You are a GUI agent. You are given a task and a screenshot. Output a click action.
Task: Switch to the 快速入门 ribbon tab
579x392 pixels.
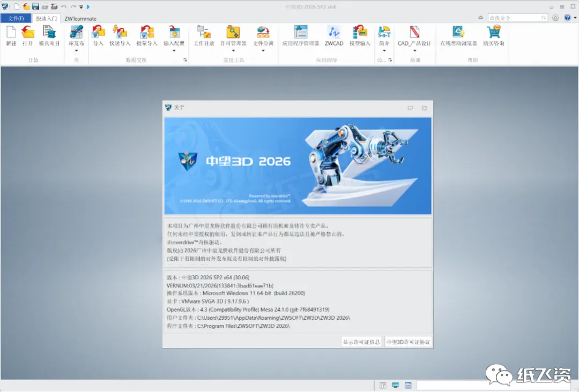(47, 18)
